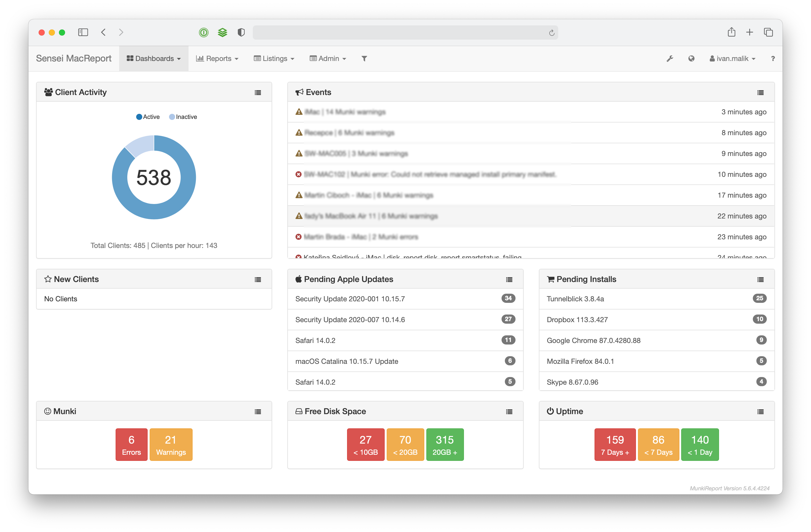Screen dimensions: 811x532
Task: Click the help question mark icon
Action: pyautogui.click(x=772, y=59)
